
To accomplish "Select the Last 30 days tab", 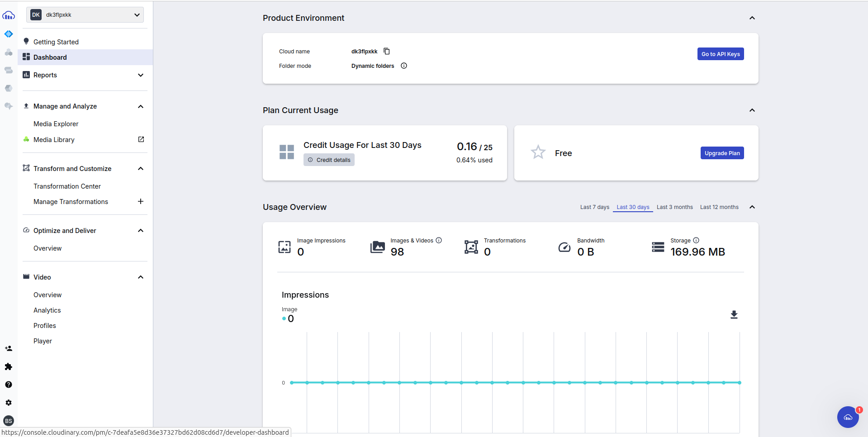I will tap(633, 207).
